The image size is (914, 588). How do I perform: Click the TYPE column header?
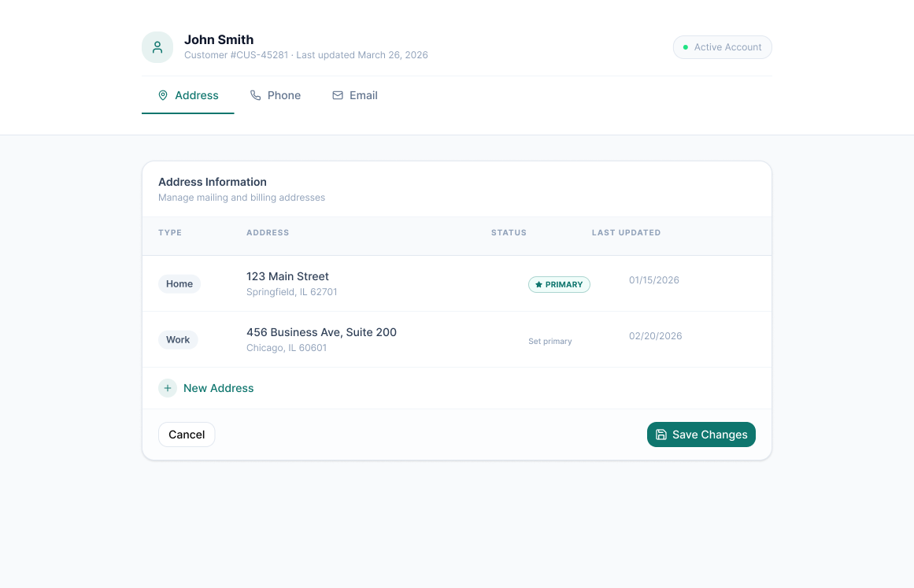170,232
